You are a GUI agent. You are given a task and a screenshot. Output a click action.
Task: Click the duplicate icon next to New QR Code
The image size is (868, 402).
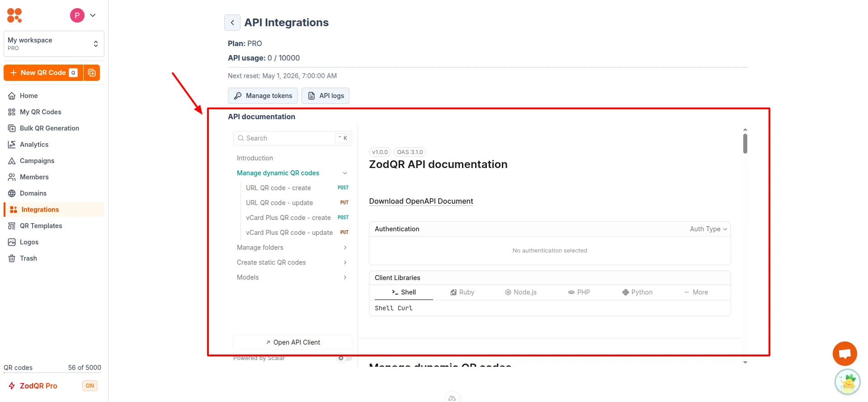92,73
